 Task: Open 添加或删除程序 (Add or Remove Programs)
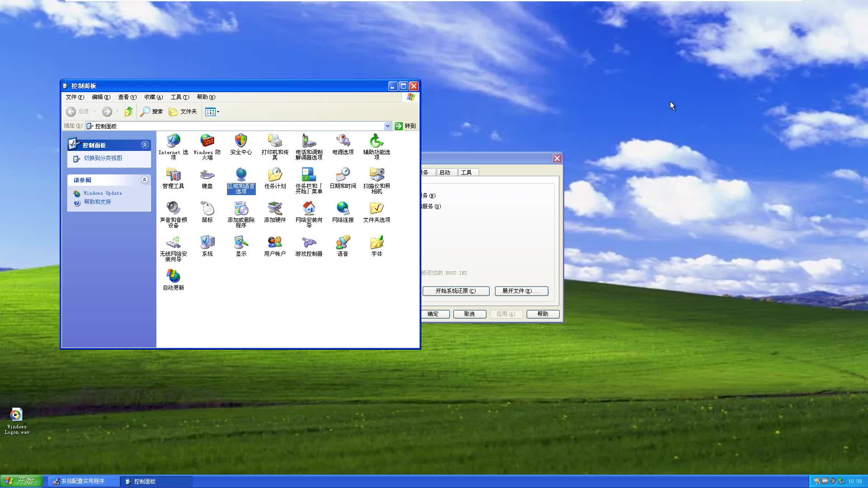pyautogui.click(x=241, y=210)
